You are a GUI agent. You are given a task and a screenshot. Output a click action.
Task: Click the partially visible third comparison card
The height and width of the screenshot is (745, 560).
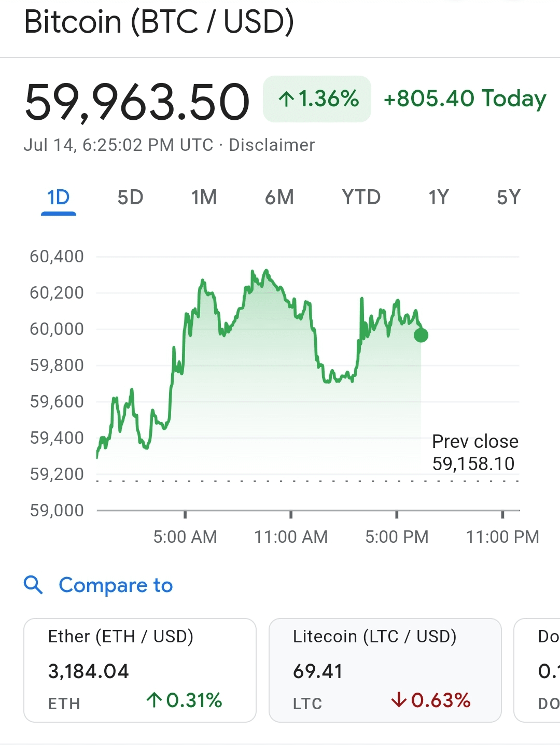[539, 670]
